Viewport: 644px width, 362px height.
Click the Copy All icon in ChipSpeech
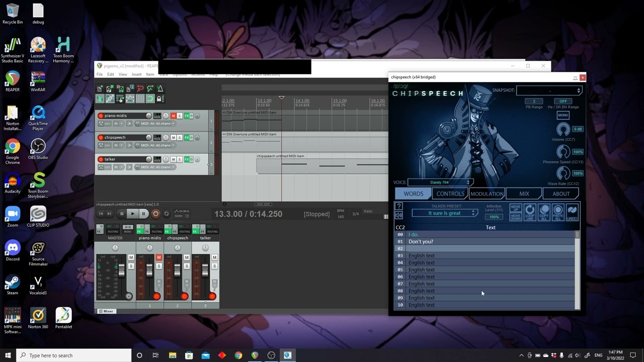pyautogui.click(x=544, y=212)
